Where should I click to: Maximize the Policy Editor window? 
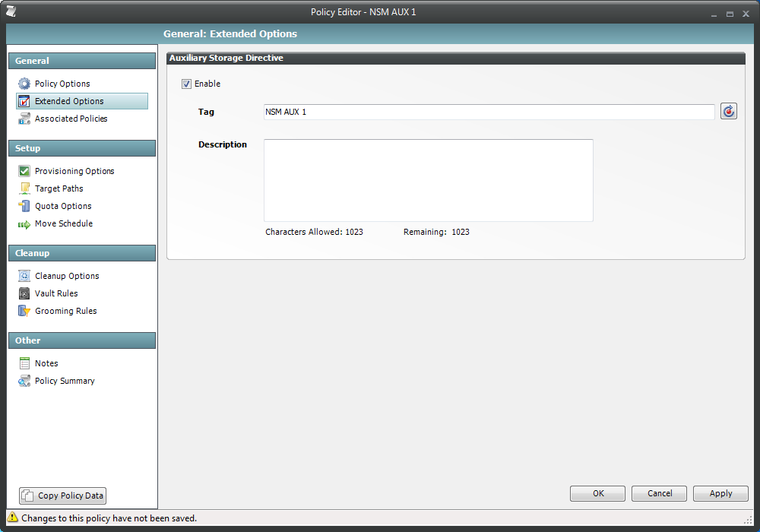pyautogui.click(x=730, y=14)
